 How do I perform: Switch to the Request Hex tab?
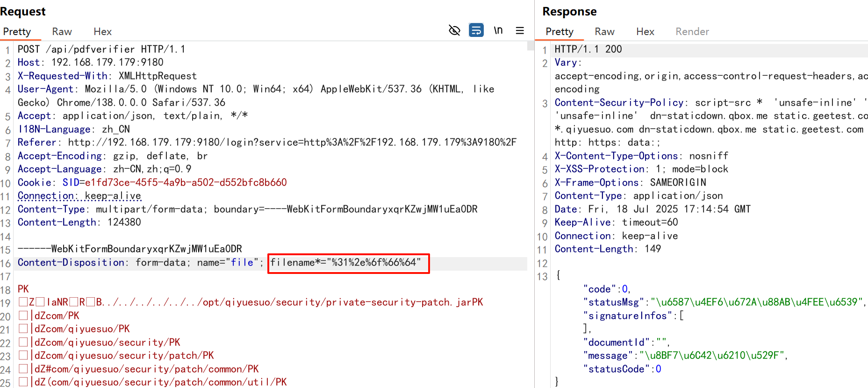point(102,32)
